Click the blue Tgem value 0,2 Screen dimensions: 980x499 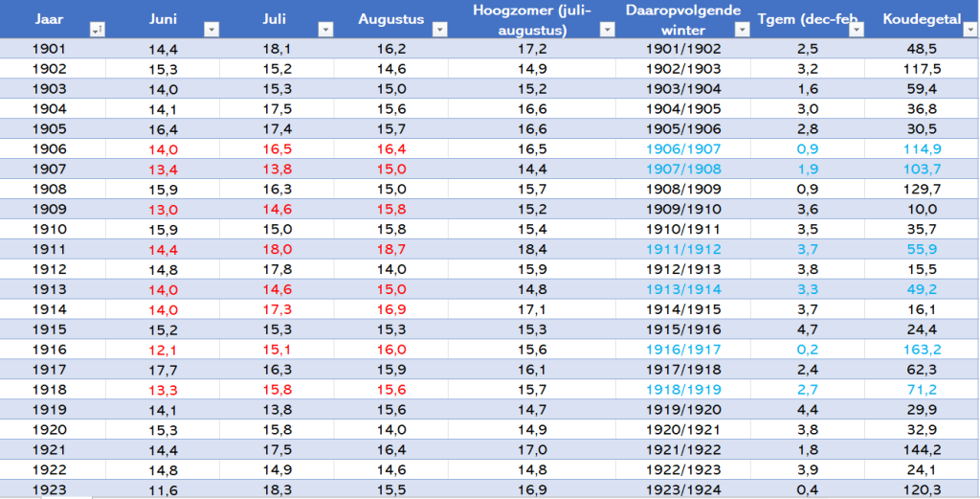pos(808,349)
